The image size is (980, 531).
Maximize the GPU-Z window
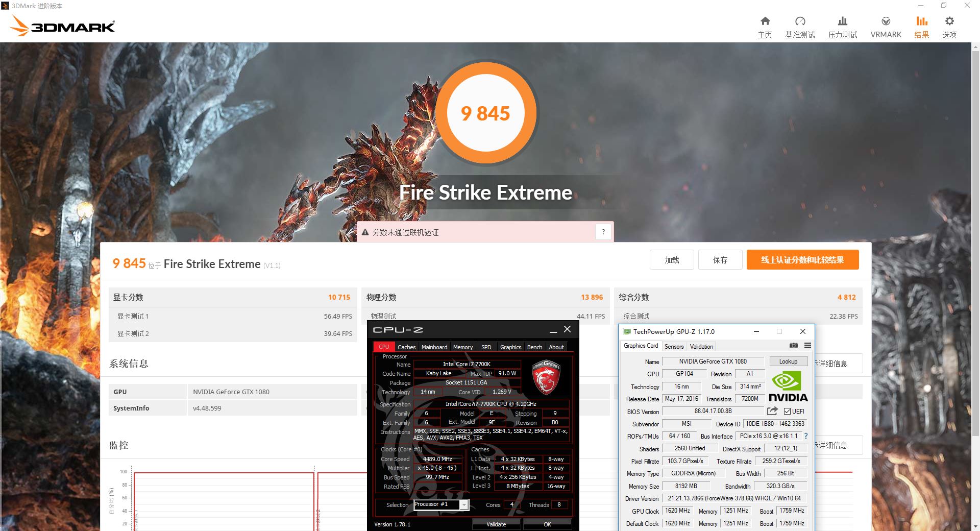click(x=779, y=331)
